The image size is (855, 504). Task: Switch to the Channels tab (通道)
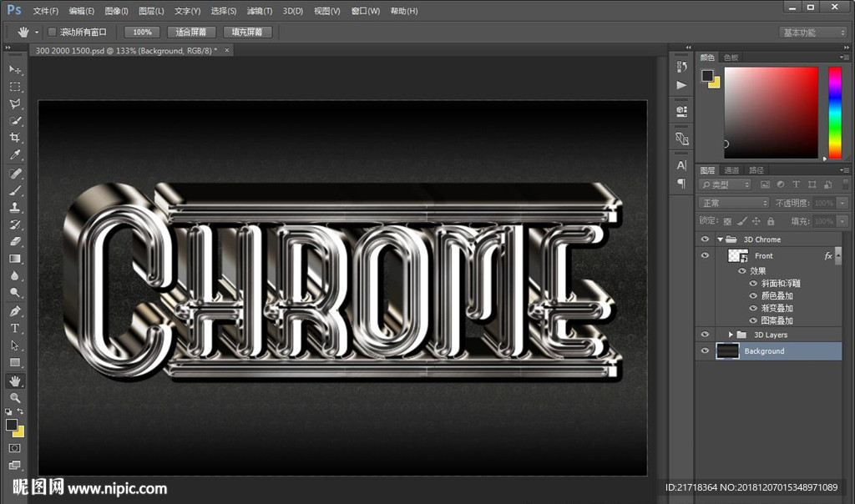731,170
